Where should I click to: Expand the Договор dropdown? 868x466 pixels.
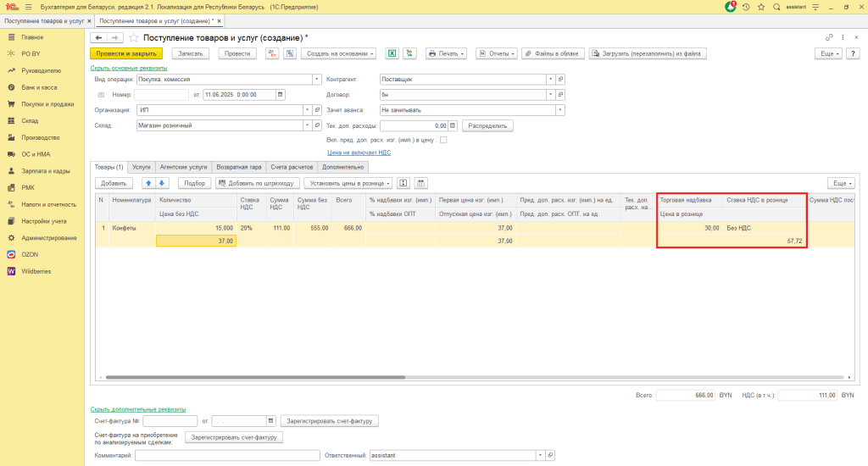click(x=550, y=95)
